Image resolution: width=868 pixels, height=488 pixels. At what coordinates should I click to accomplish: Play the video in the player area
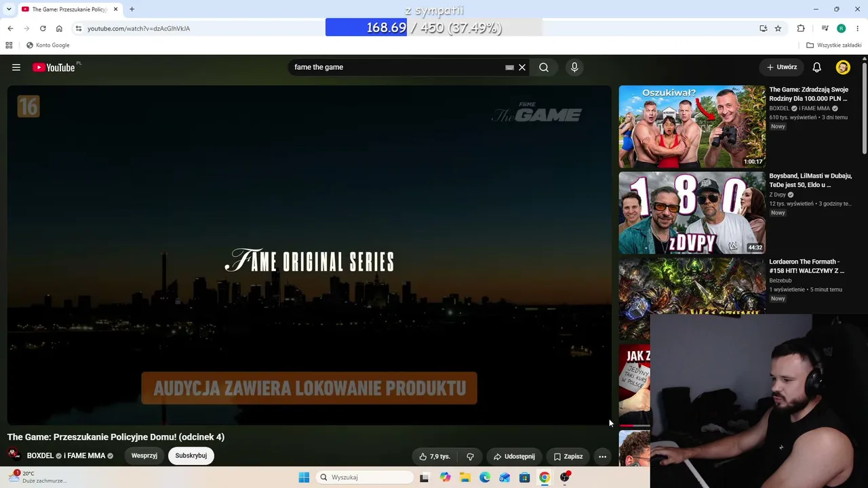pyautogui.click(x=309, y=255)
